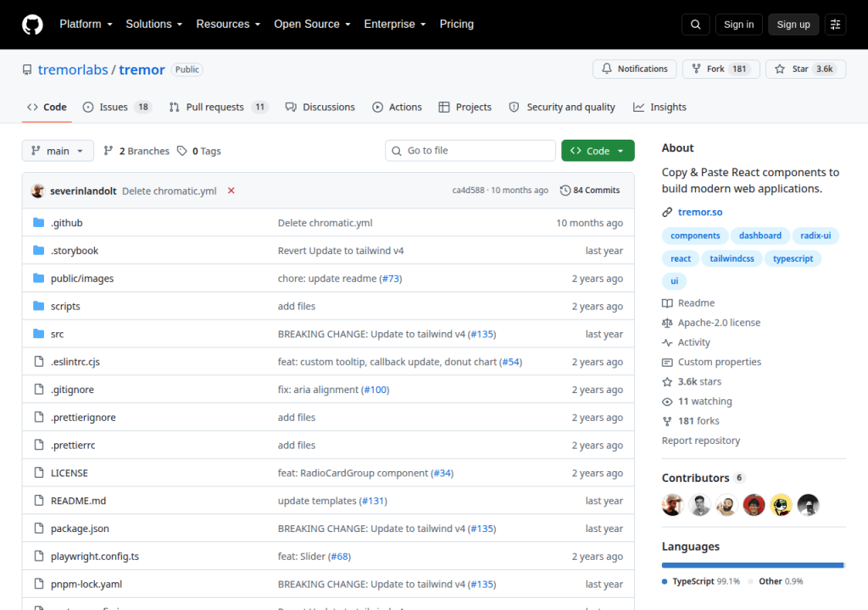868x610 pixels.
Task: Star the repository with Star button
Action: tap(805, 69)
